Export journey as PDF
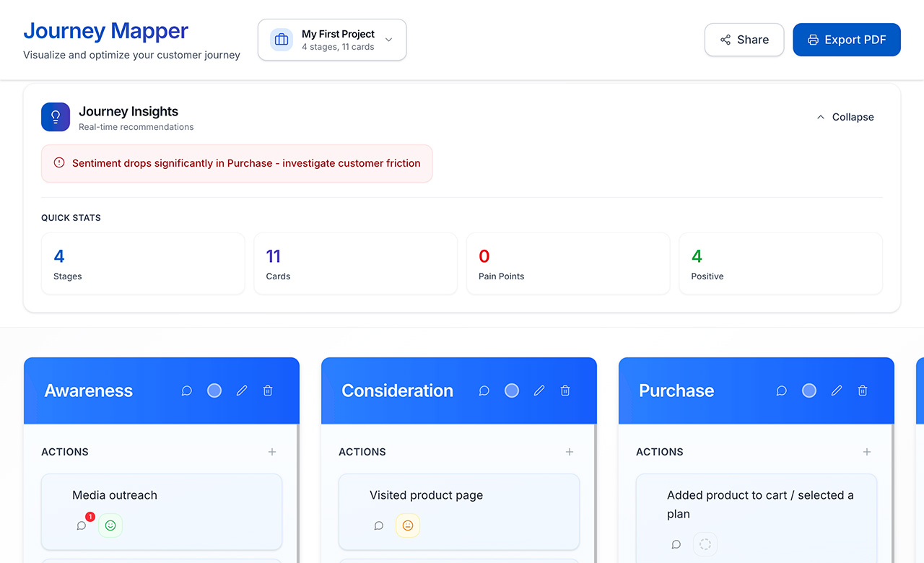Screen dimensions: 924x563 (x=846, y=40)
